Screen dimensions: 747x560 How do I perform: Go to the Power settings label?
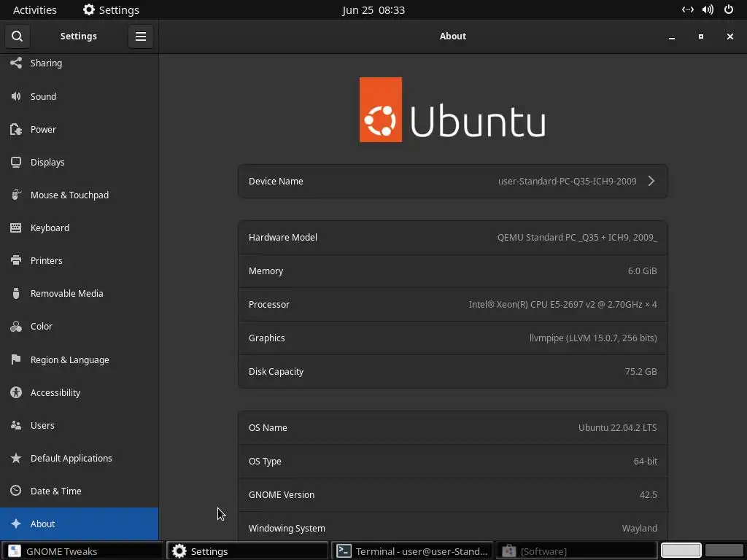click(x=43, y=129)
